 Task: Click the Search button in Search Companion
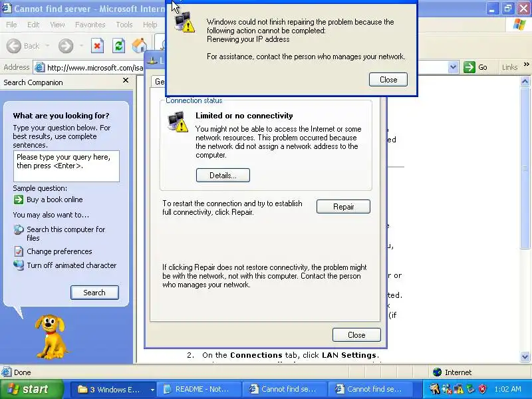click(x=94, y=293)
